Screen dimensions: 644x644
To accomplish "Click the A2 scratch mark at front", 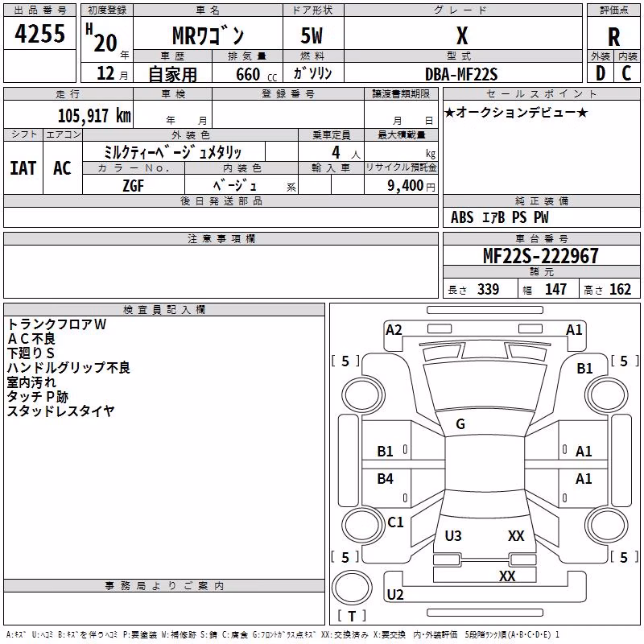I will (x=394, y=330).
